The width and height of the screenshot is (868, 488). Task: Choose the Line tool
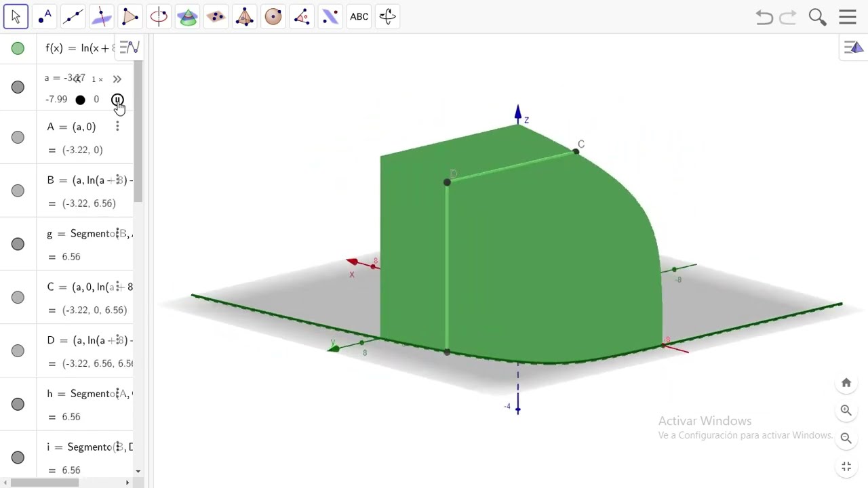pyautogui.click(x=73, y=16)
